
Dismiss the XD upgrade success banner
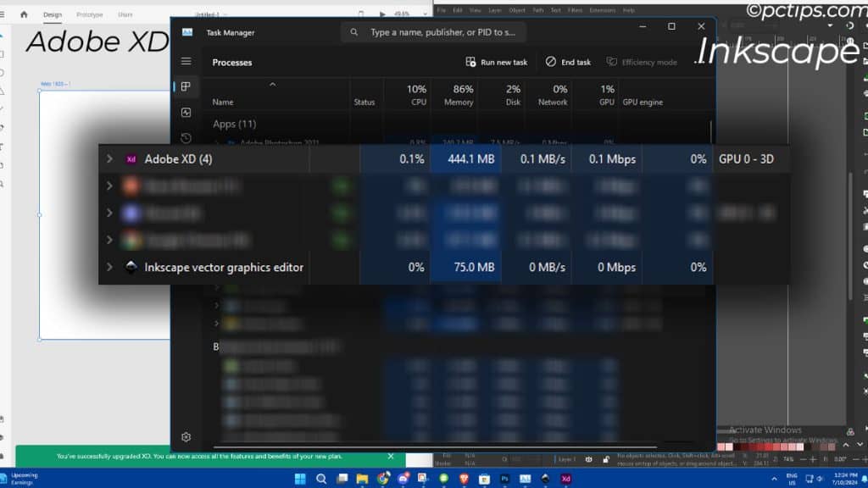coord(391,457)
